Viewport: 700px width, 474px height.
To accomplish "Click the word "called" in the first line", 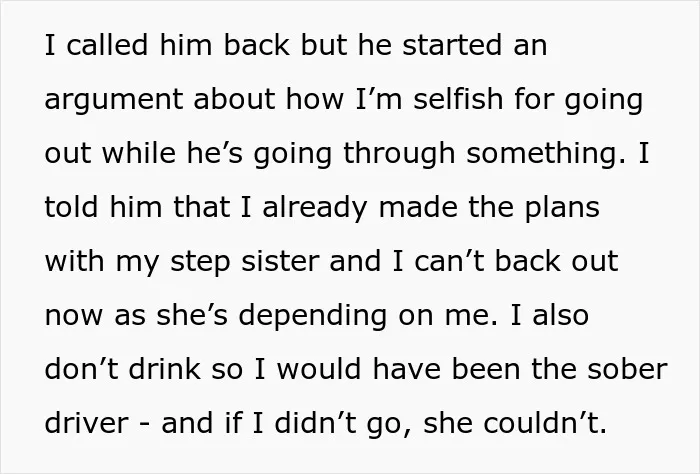I will pos(107,45).
